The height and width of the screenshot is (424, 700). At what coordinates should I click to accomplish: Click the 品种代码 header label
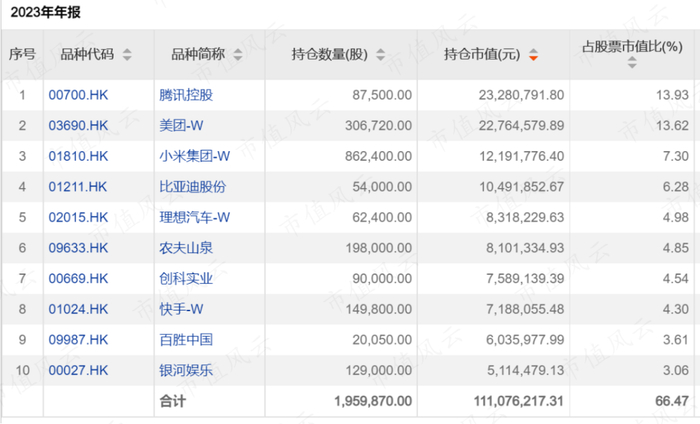(x=87, y=54)
